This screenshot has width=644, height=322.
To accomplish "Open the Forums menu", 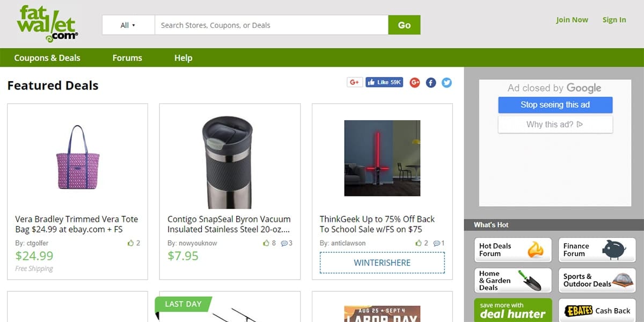I will tap(127, 58).
